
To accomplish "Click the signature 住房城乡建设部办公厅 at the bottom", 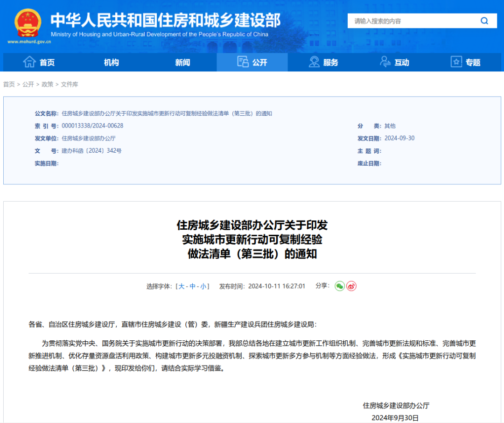I will coord(396,406).
